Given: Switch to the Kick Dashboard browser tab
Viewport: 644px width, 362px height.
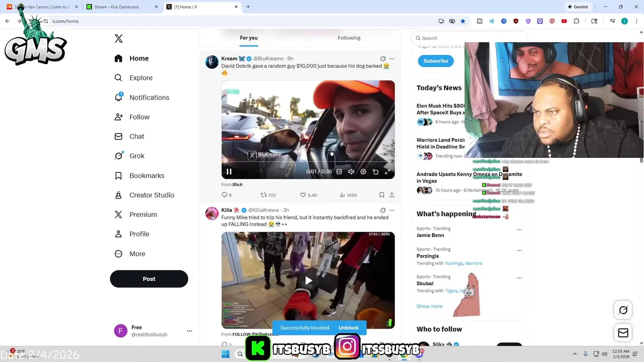Looking at the screenshot, I should (121, 7).
